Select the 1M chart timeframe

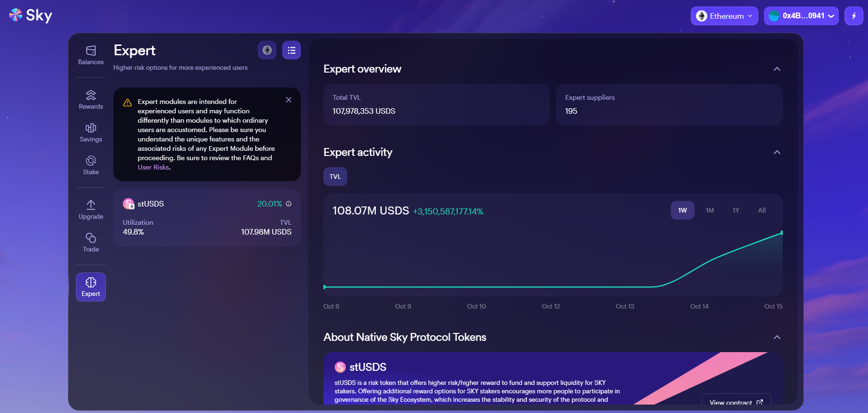(710, 210)
